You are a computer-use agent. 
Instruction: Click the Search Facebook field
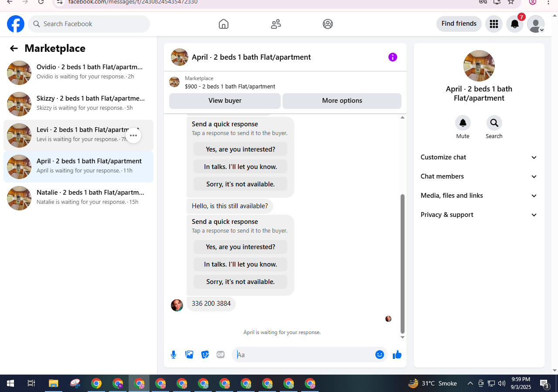89,24
